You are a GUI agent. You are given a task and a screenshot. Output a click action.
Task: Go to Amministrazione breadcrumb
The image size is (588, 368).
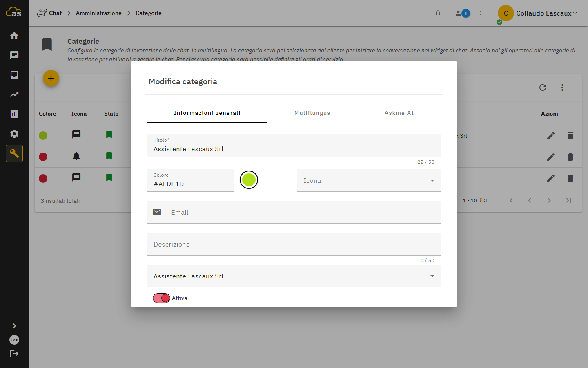[x=98, y=13]
